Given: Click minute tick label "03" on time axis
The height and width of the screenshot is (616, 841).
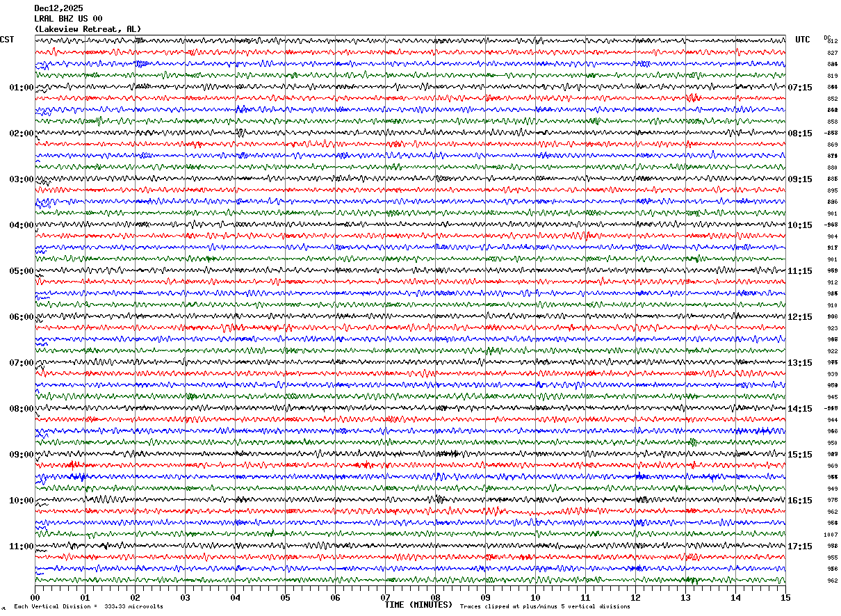Looking at the screenshot, I should click(x=185, y=597).
